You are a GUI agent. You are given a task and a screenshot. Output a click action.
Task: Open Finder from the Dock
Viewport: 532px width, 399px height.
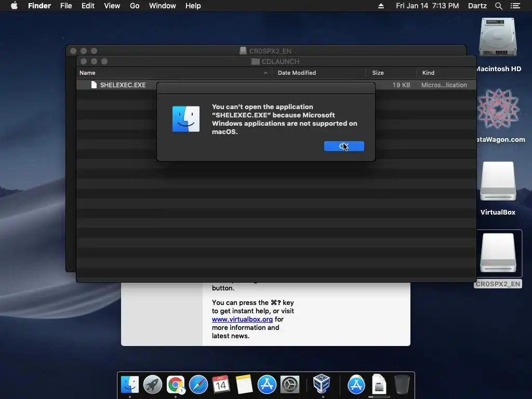[x=129, y=384]
